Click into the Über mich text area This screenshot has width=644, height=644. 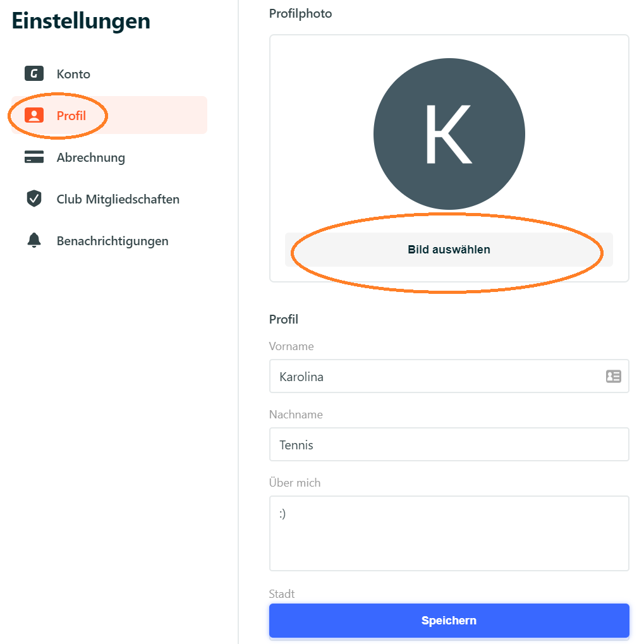click(x=449, y=533)
